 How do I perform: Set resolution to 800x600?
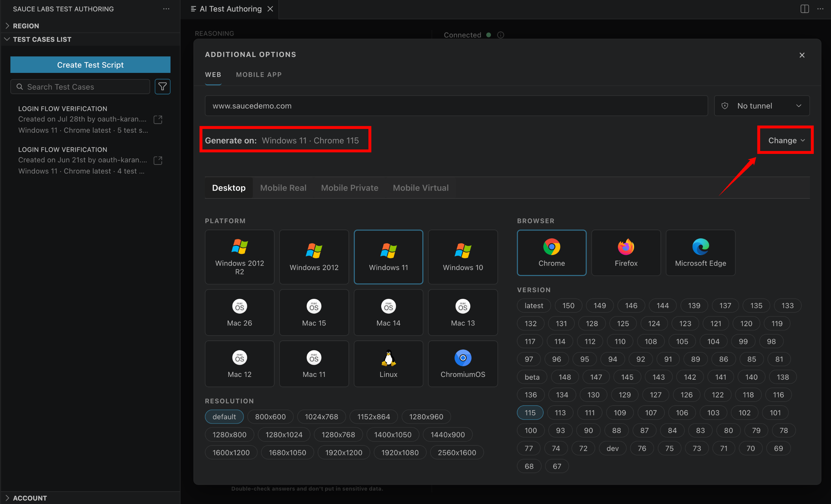[270, 416]
